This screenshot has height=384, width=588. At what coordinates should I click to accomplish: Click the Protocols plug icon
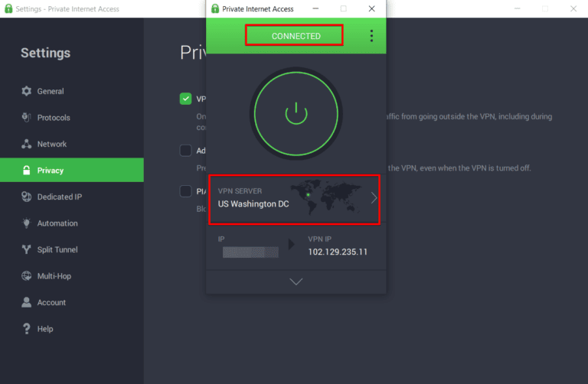point(26,118)
